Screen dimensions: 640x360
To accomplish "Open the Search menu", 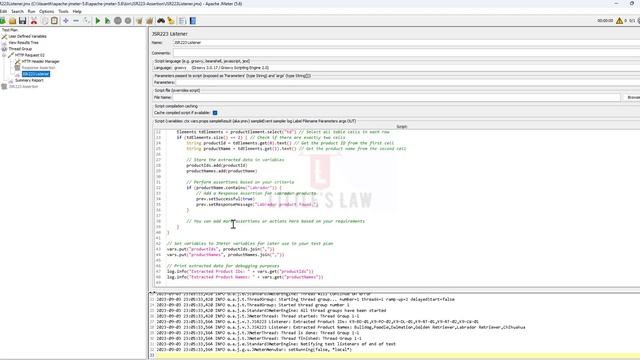I will pos(17,11).
